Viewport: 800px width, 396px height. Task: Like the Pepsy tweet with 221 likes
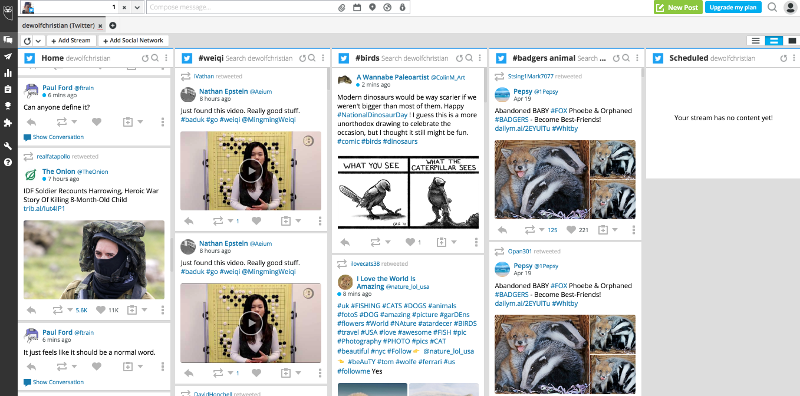(571, 230)
